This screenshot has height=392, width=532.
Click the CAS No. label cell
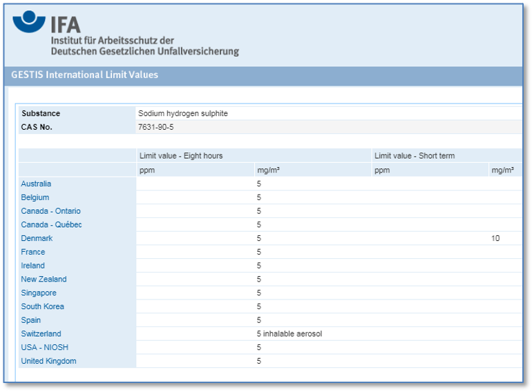point(77,127)
